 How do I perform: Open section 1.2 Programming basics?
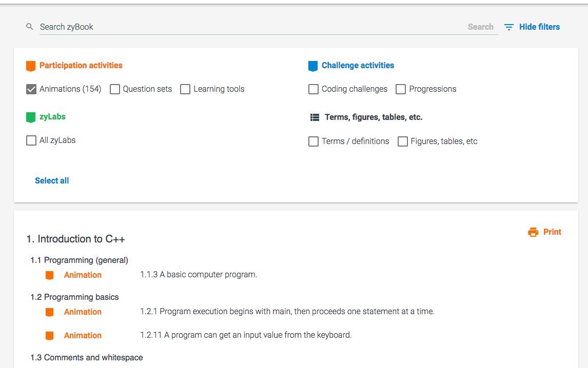pos(74,297)
